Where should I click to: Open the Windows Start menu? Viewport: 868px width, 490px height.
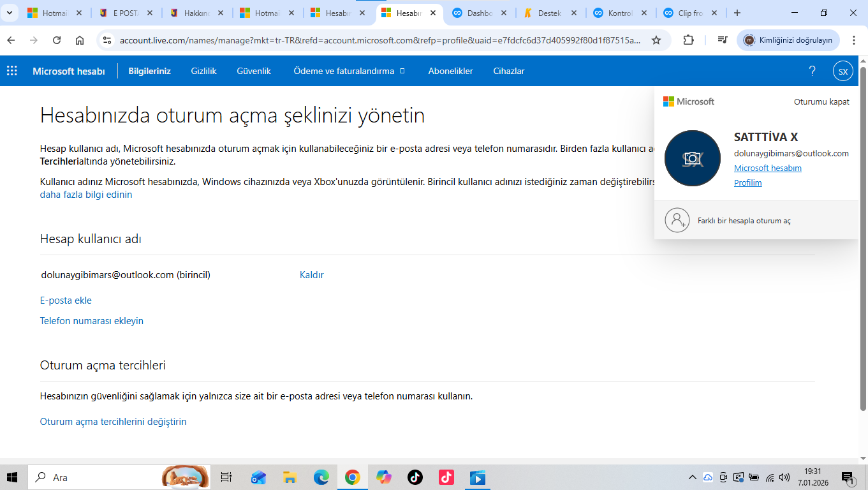(13, 477)
